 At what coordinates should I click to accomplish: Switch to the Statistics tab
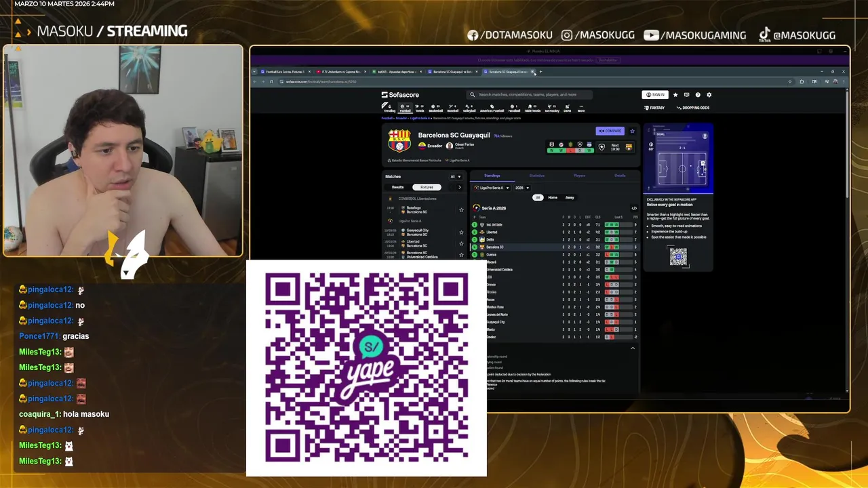[537, 176]
